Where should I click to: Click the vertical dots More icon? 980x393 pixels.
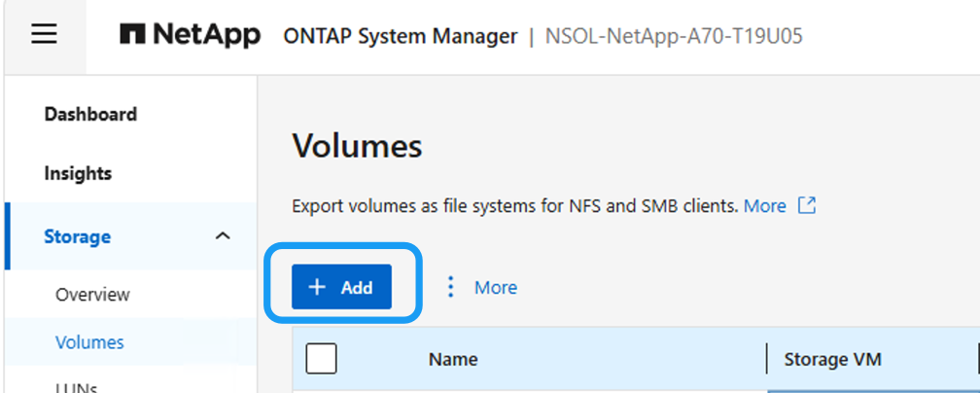pyautogui.click(x=450, y=287)
